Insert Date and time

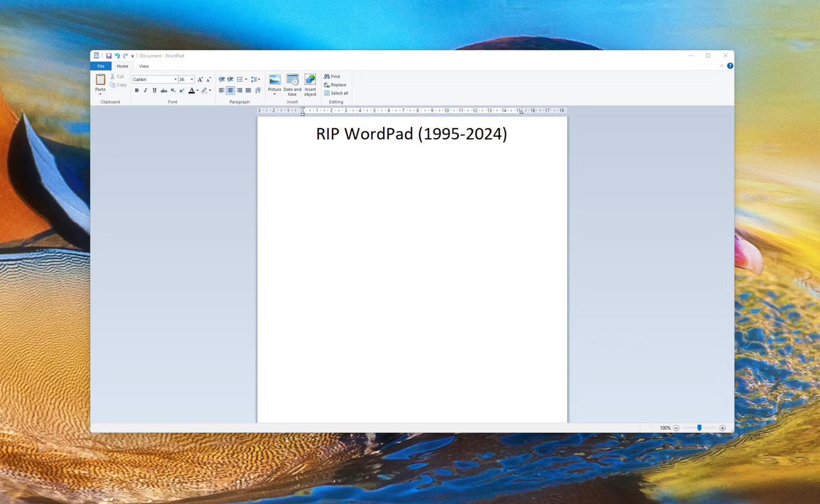click(x=292, y=85)
